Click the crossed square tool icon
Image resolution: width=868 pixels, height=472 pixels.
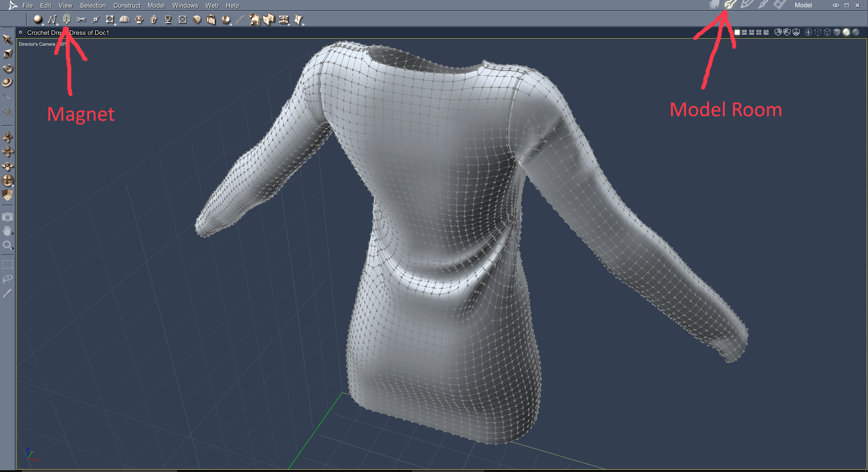[x=183, y=19]
